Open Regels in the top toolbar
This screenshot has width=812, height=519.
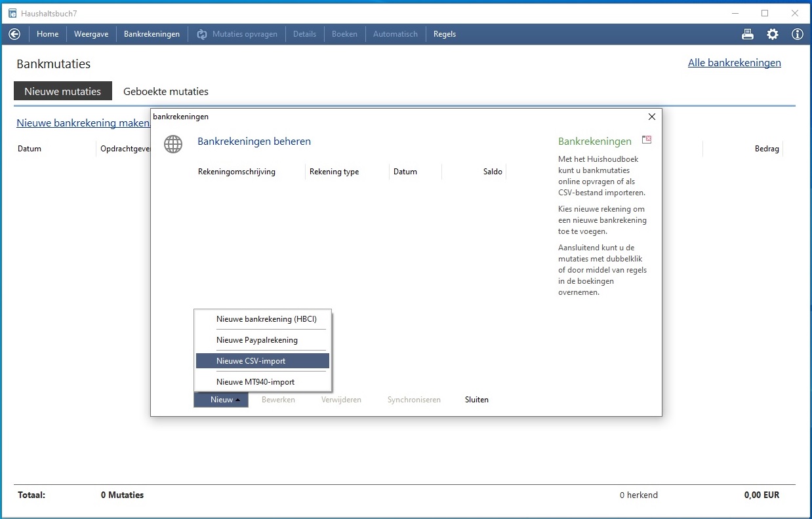coord(445,34)
